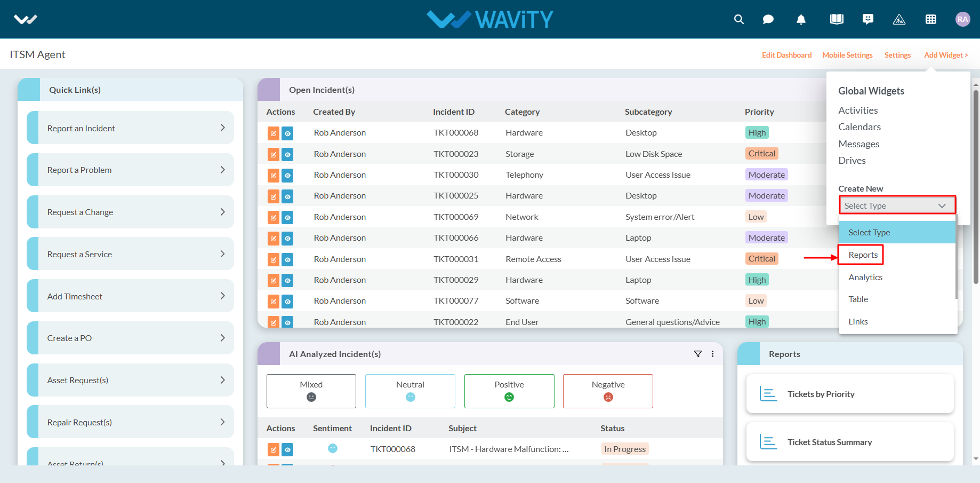View incident TKT000029 eye icon
The height and width of the screenshot is (483, 980).
[x=287, y=280]
